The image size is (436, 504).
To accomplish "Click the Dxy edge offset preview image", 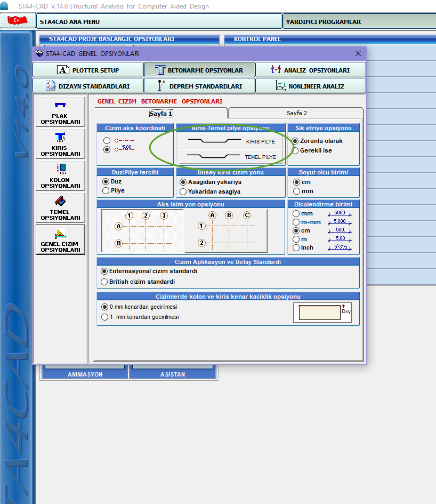I will 322,312.
